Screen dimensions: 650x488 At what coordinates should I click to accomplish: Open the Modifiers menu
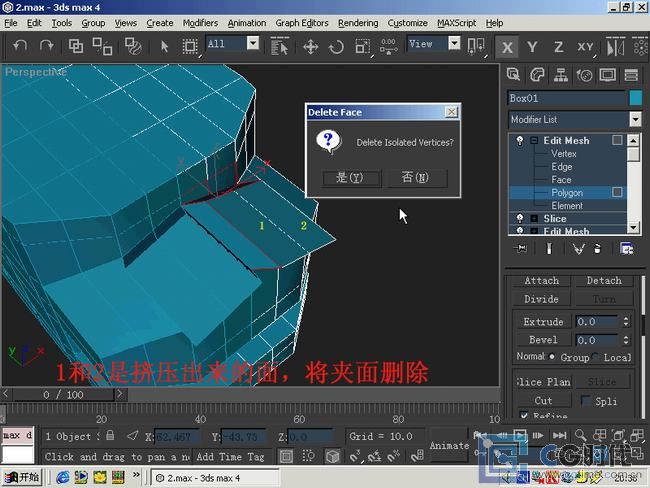(200, 23)
